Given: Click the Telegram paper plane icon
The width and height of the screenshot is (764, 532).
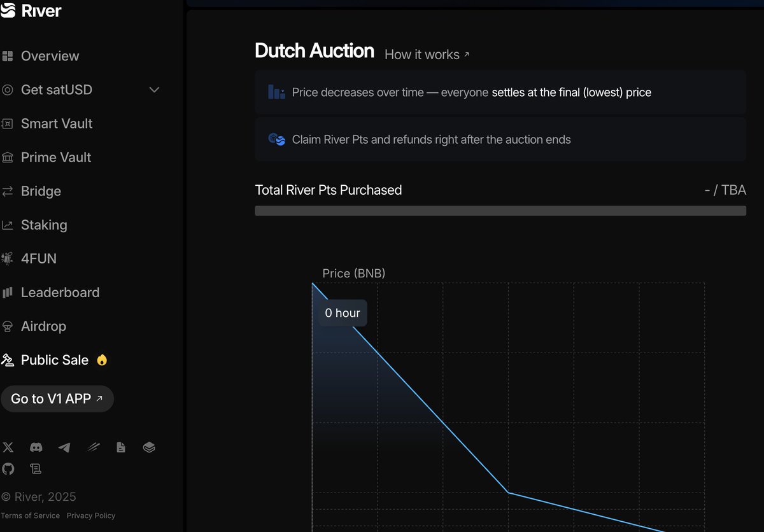Looking at the screenshot, I should [x=64, y=447].
